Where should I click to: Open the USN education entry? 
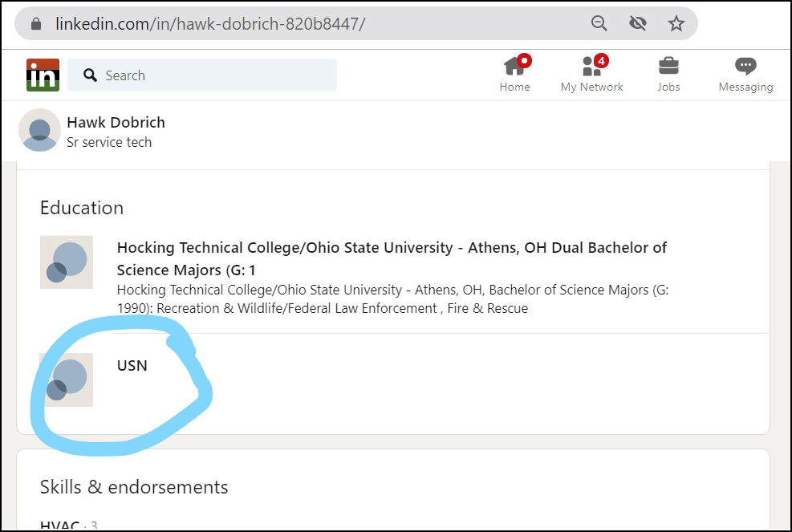click(132, 366)
